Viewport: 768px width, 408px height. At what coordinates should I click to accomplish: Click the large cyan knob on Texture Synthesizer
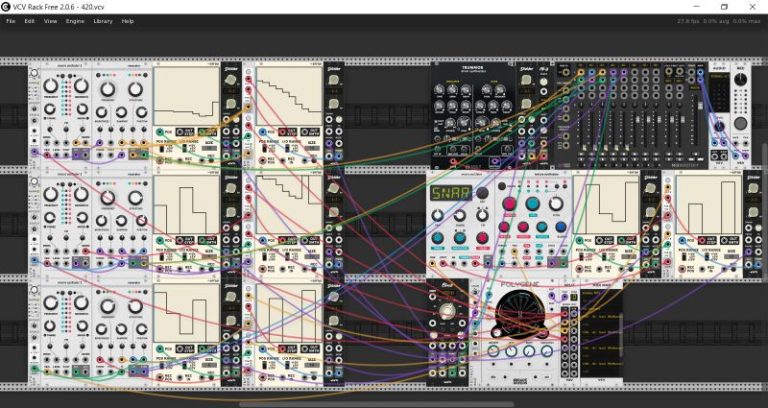pos(532,203)
